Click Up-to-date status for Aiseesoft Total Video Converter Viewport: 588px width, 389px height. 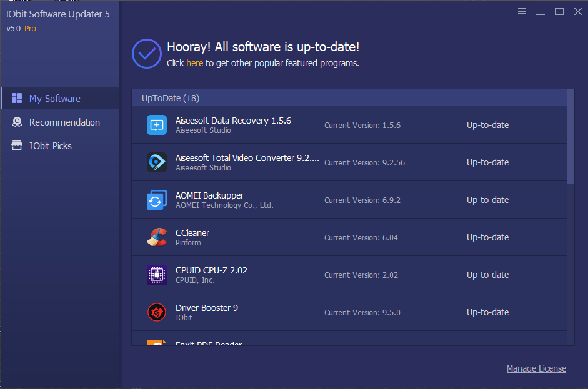click(x=487, y=162)
